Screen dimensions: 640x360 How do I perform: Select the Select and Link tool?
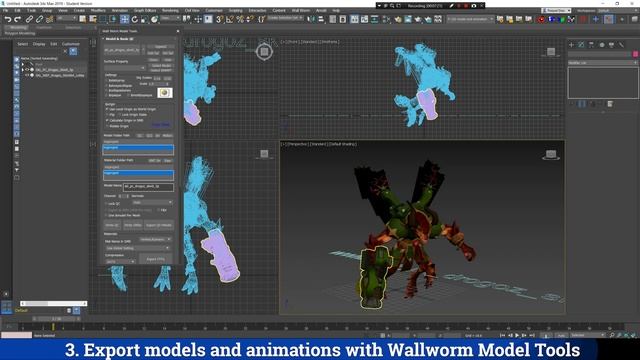click(29, 19)
